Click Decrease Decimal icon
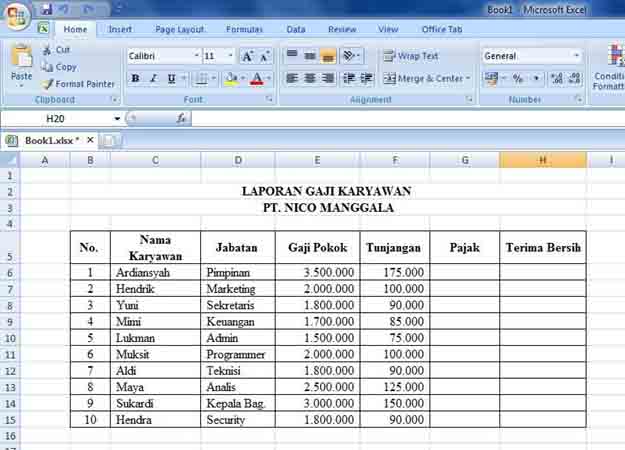Viewport: 625px width, 450px height. coord(575,79)
